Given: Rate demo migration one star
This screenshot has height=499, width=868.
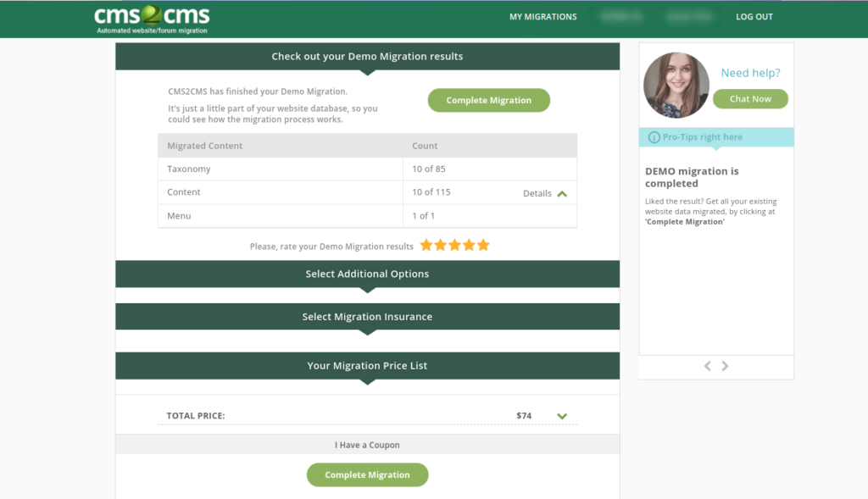Looking at the screenshot, I should point(426,245).
